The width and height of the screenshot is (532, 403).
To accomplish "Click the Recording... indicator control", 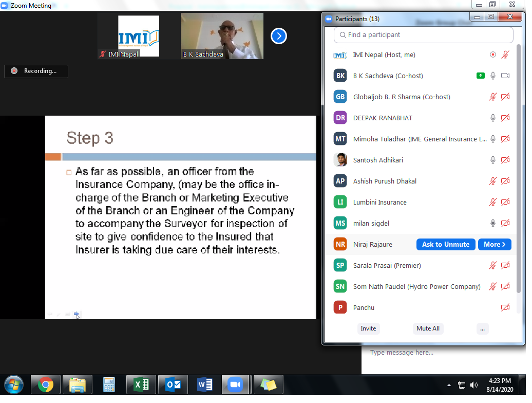I will (x=36, y=71).
